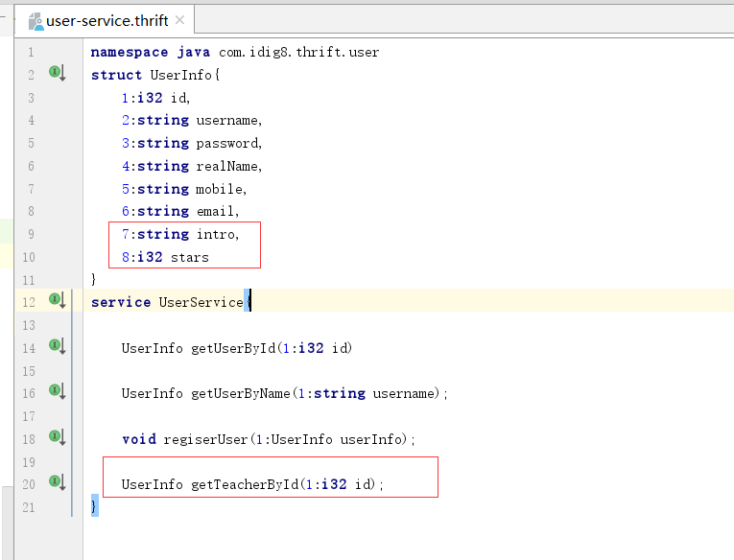
Task: Click the 'getTeacherById' method name
Action: (x=245, y=484)
